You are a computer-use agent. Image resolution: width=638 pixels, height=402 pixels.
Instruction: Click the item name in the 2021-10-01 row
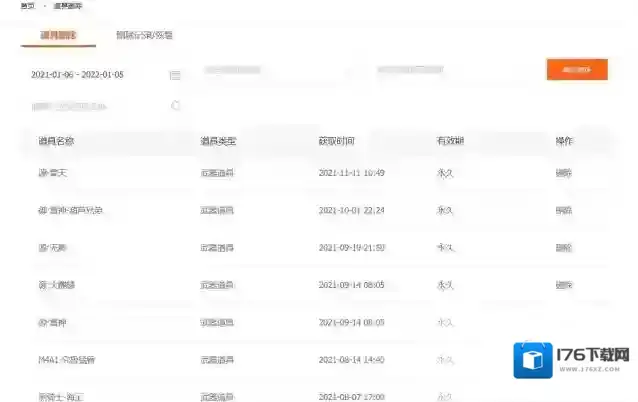(70, 210)
